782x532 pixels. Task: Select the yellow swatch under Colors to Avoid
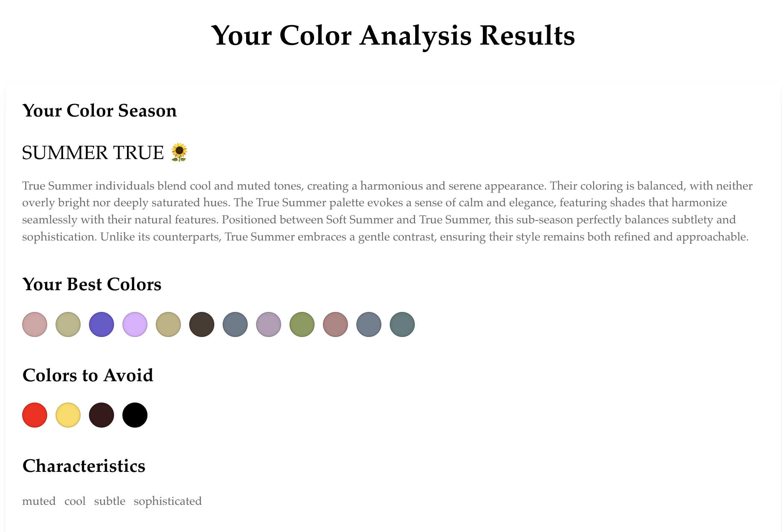(x=68, y=415)
